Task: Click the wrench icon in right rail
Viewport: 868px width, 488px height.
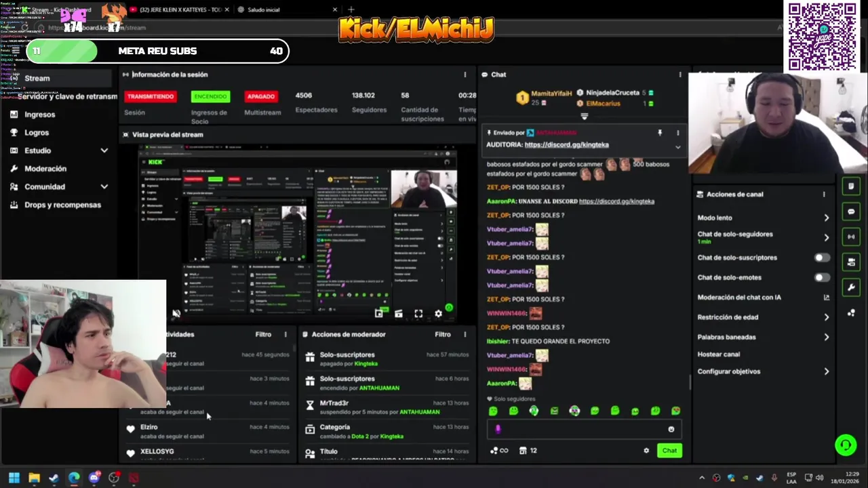Action: coord(851,287)
